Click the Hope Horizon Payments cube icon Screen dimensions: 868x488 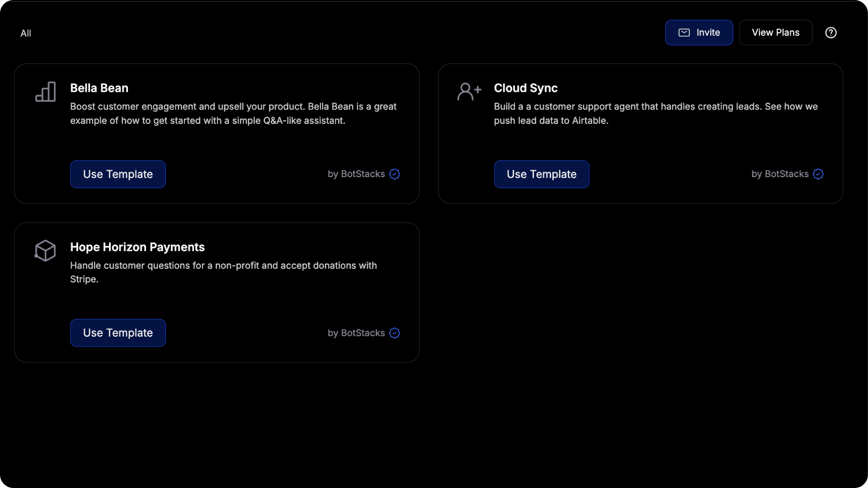pos(45,250)
